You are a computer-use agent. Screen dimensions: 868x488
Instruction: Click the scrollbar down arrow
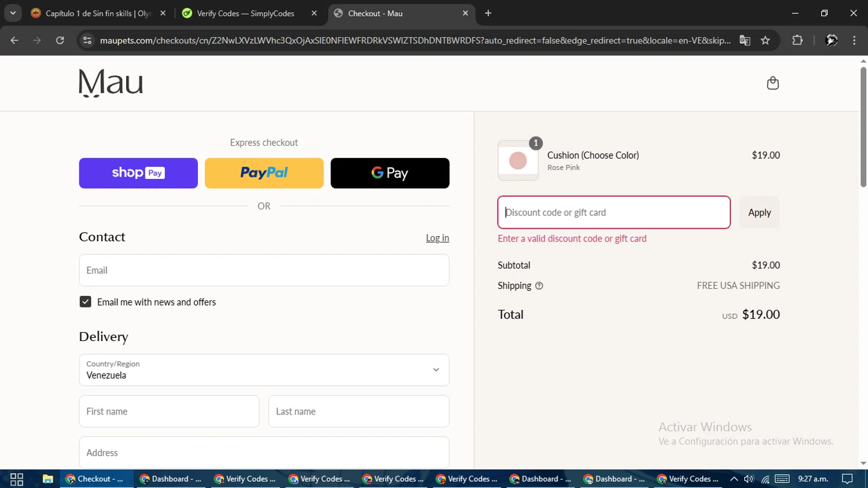pyautogui.click(x=863, y=464)
